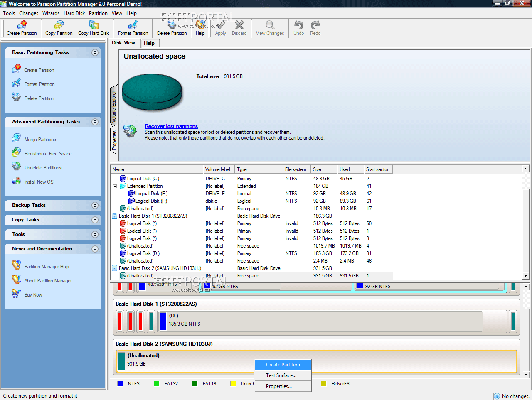Click the ReiserFS legend swatch
Screen dimensions: 532x400
pyautogui.click(x=324, y=384)
